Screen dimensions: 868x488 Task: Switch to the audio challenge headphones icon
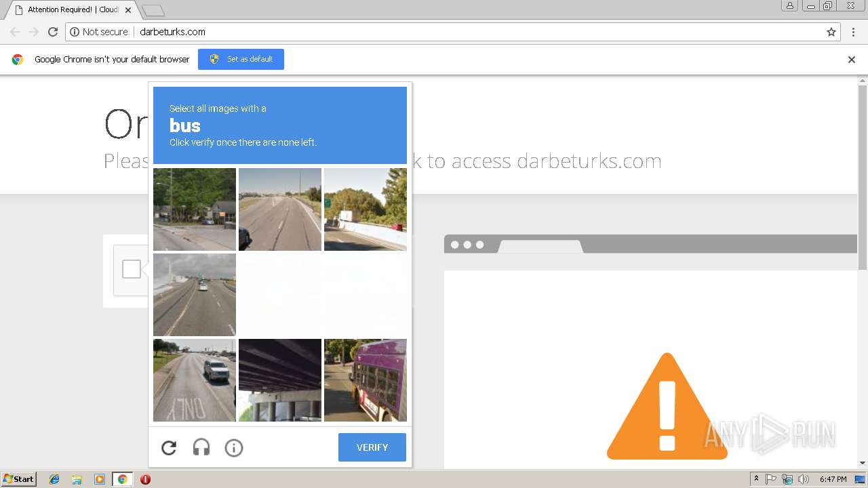point(201,447)
